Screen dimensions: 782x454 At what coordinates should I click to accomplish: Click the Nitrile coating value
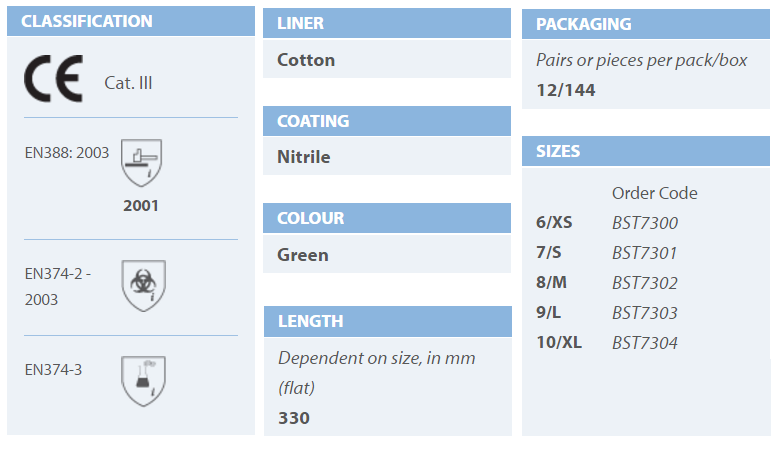tap(303, 157)
